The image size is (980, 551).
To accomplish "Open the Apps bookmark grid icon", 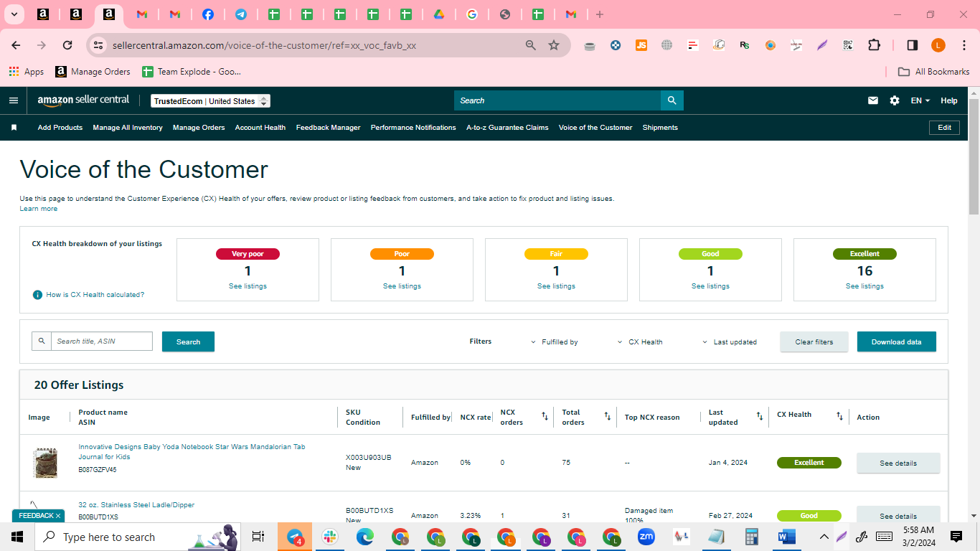I will click(14, 72).
